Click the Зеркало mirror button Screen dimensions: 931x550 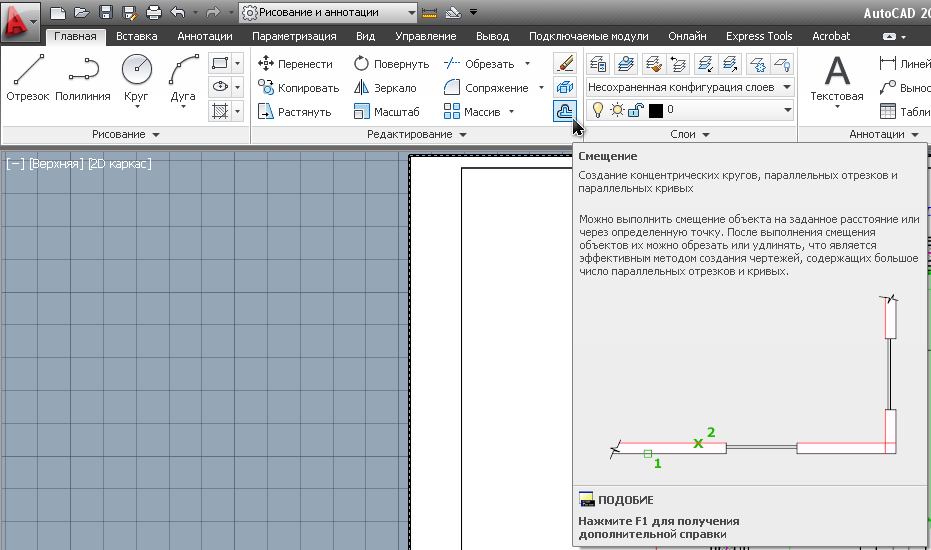[x=385, y=88]
